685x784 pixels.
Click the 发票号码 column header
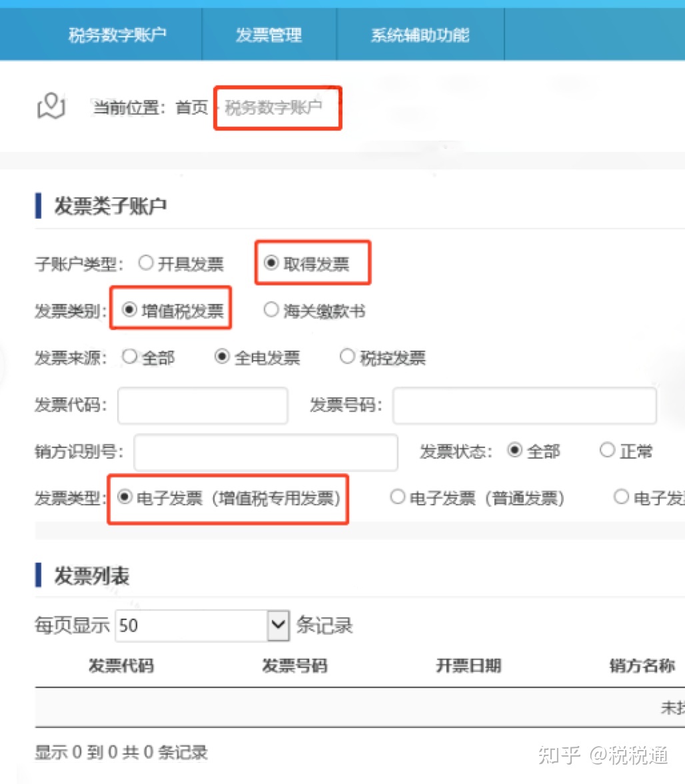pyautogui.click(x=295, y=666)
